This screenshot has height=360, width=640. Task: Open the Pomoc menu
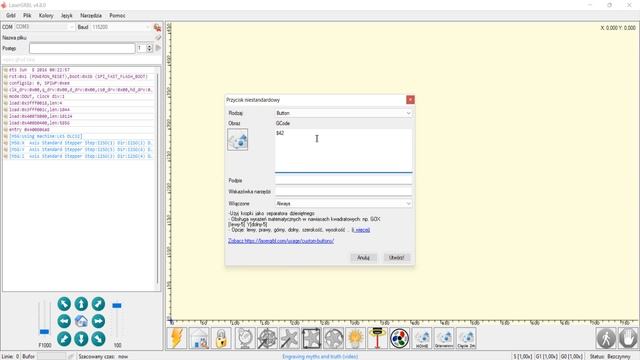click(x=117, y=16)
